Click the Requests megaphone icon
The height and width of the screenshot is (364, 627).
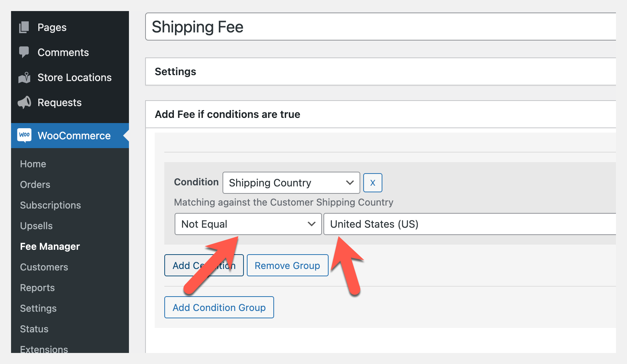coord(24,102)
